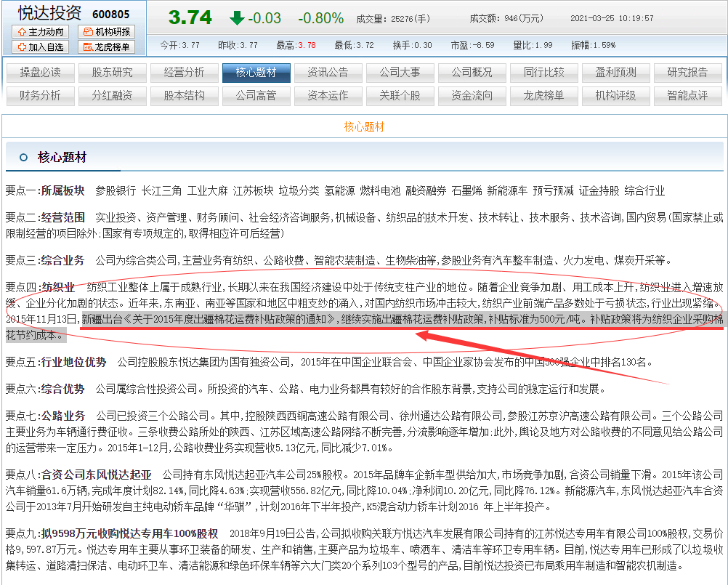The image size is (728, 585).
Task: Click the green down arrow price indicator
Action: coord(237,18)
